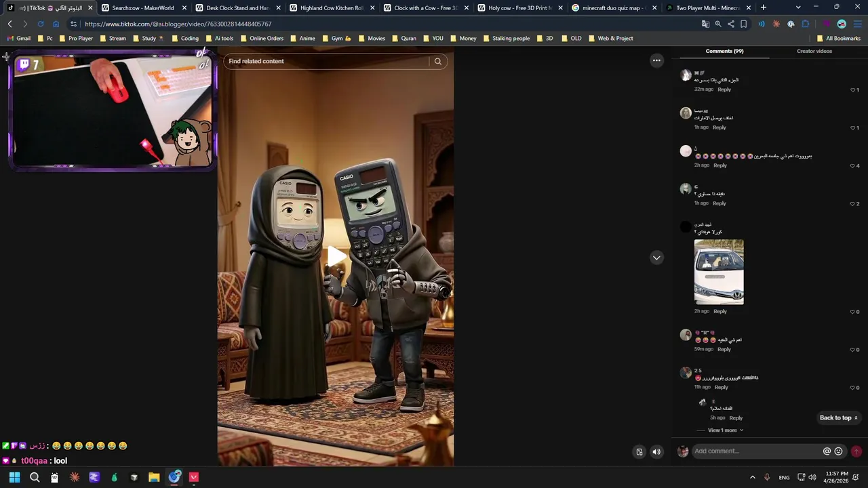Switch to the Comments (99) tab
This screenshot has width=868, height=488.
[x=724, y=52]
